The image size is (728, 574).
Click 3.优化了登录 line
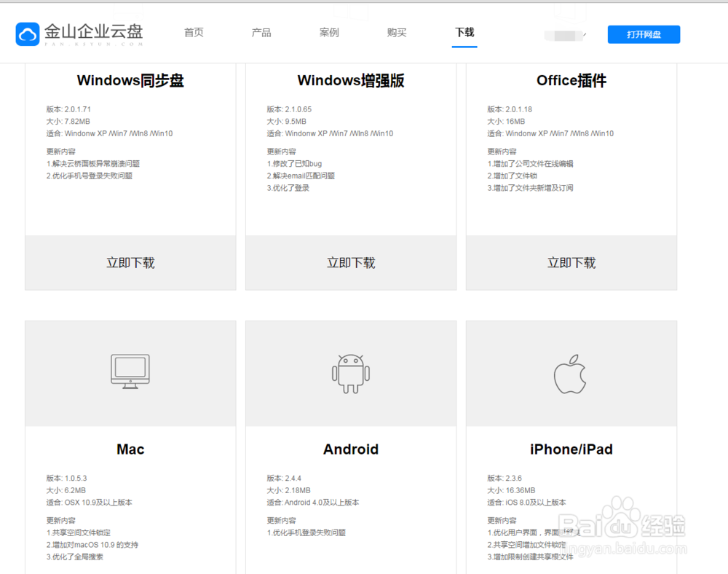click(288, 188)
